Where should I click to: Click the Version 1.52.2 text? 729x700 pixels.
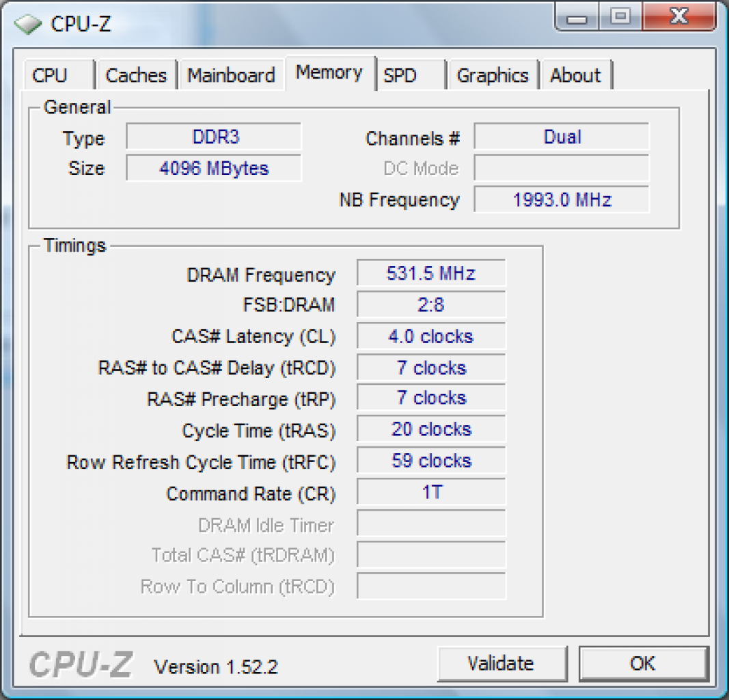point(216,667)
